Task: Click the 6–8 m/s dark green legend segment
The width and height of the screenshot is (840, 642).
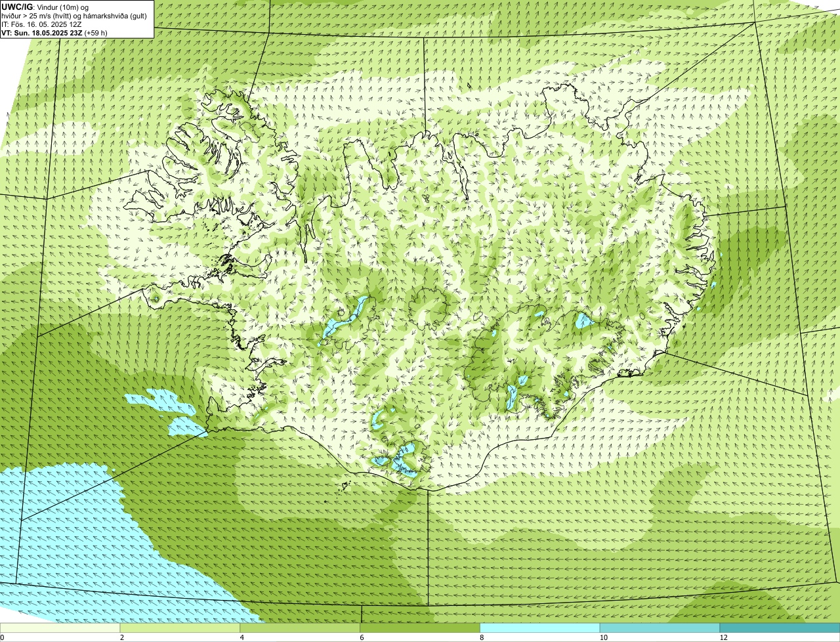Action: (421, 628)
